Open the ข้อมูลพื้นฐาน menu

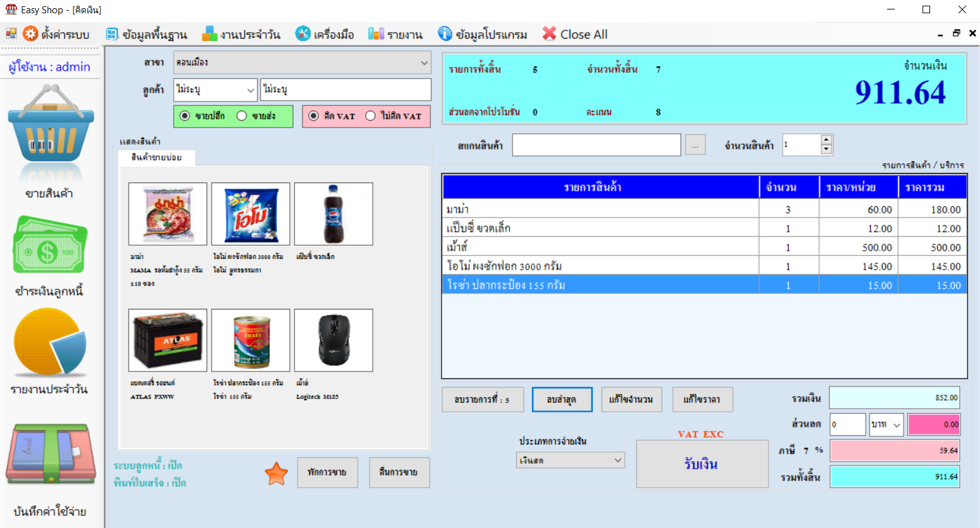154,34
